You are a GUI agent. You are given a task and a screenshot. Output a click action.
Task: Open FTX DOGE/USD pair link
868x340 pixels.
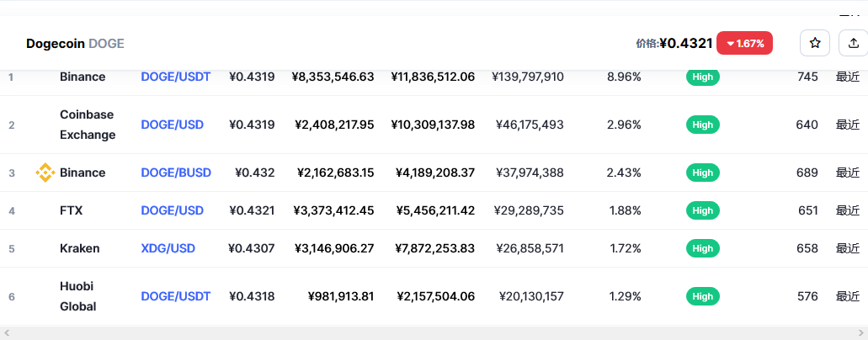pyautogui.click(x=172, y=210)
